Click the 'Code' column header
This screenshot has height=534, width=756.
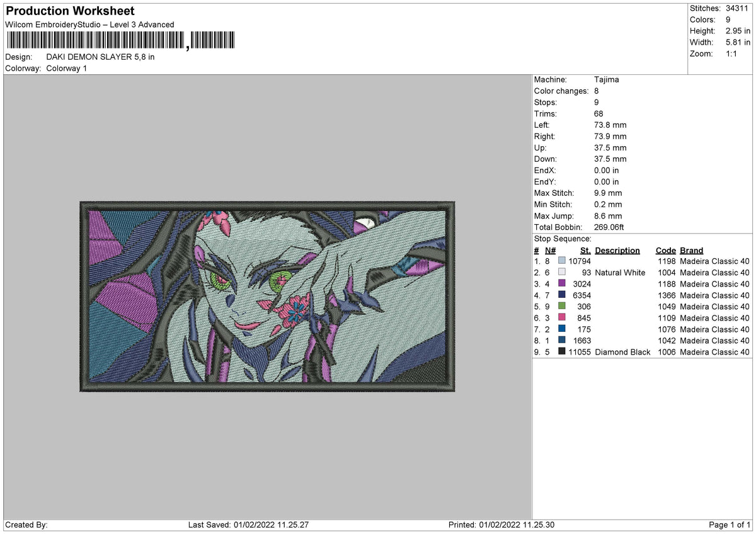665,250
